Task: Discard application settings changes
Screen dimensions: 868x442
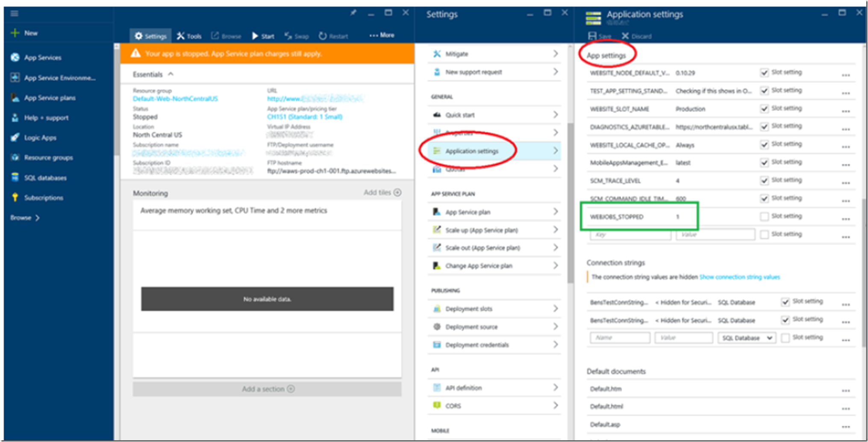Action: click(x=636, y=36)
